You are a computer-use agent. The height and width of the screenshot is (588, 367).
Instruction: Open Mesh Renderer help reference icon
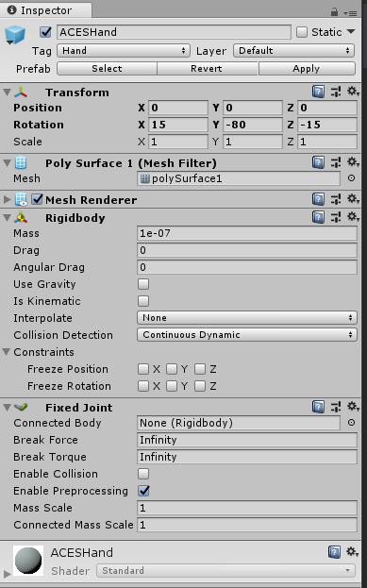point(318,199)
